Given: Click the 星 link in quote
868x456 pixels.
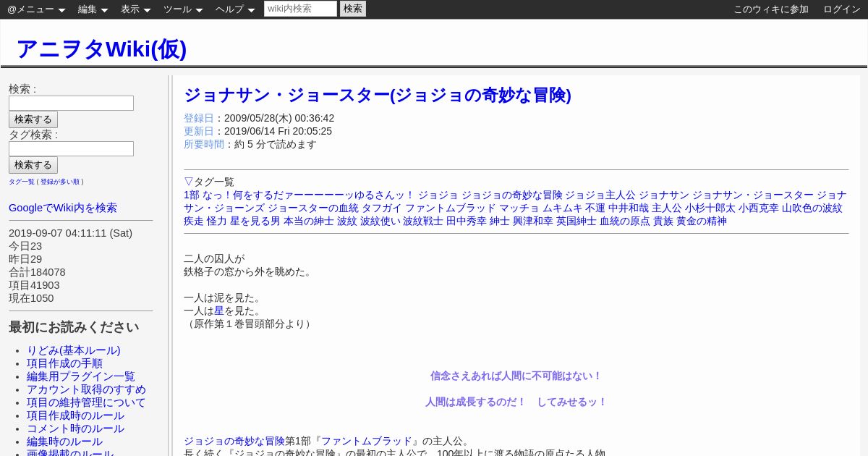Looking at the screenshot, I should (219, 311).
